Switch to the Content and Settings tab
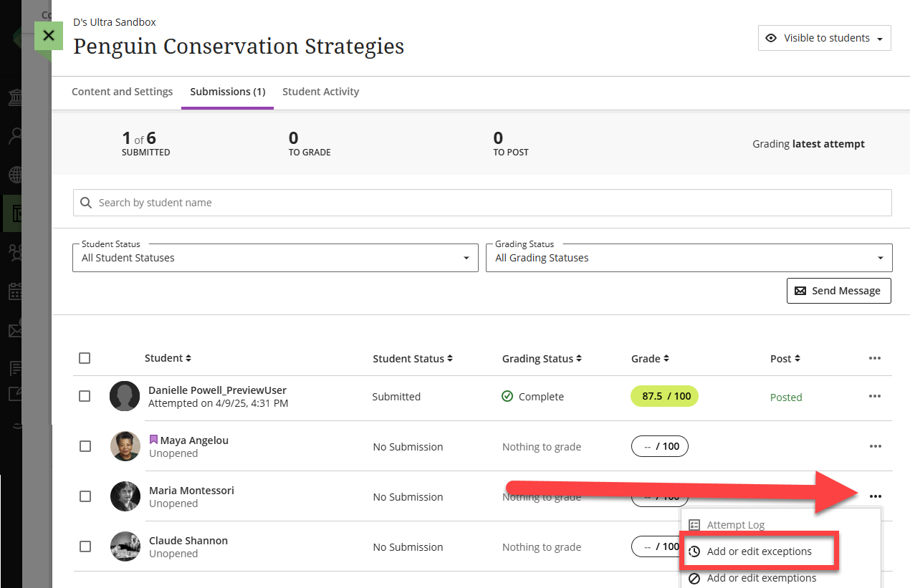 [122, 92]
